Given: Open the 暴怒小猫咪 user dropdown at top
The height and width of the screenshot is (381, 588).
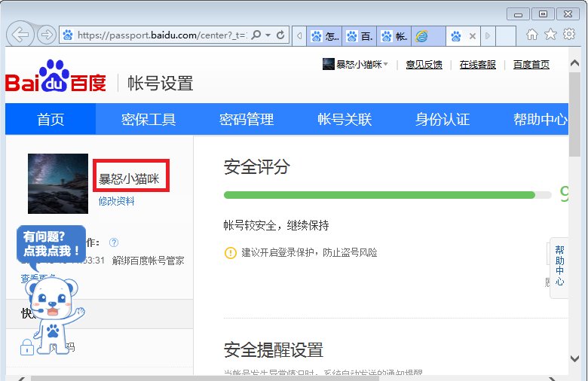Looking at the screenshot, I should tap(362, 65).
